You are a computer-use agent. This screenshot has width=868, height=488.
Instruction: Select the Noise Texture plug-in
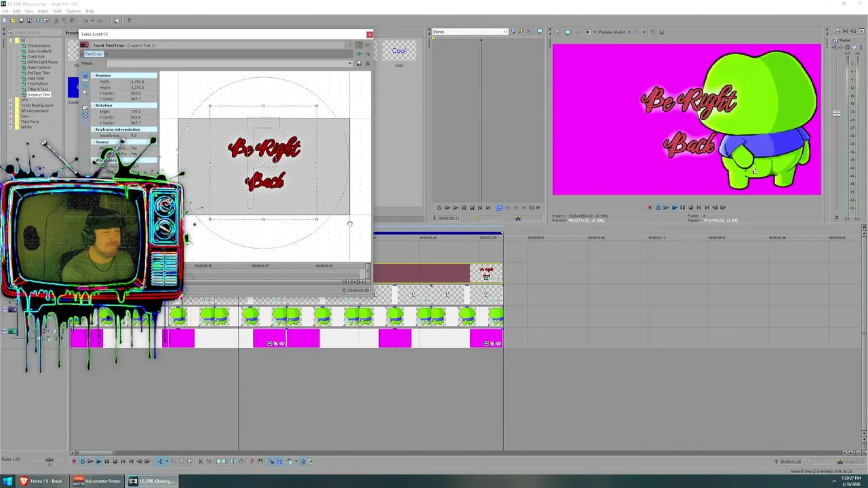click(x=39, y=67)
